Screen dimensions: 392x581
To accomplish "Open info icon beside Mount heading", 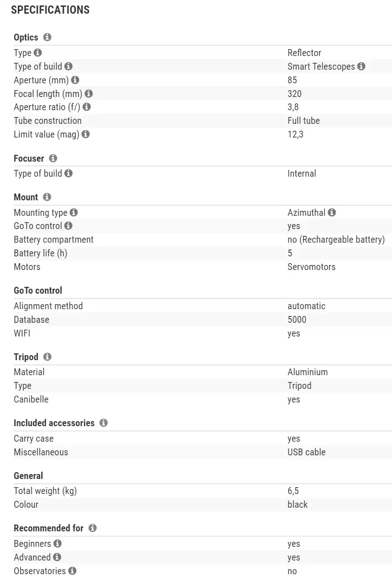I will click(x=47, y=197).
